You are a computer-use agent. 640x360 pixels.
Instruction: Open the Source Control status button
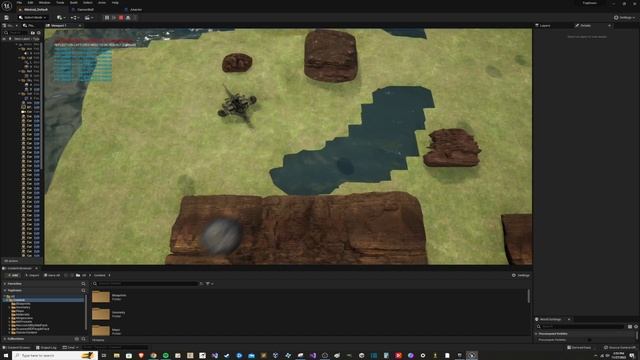click(619, 347)
